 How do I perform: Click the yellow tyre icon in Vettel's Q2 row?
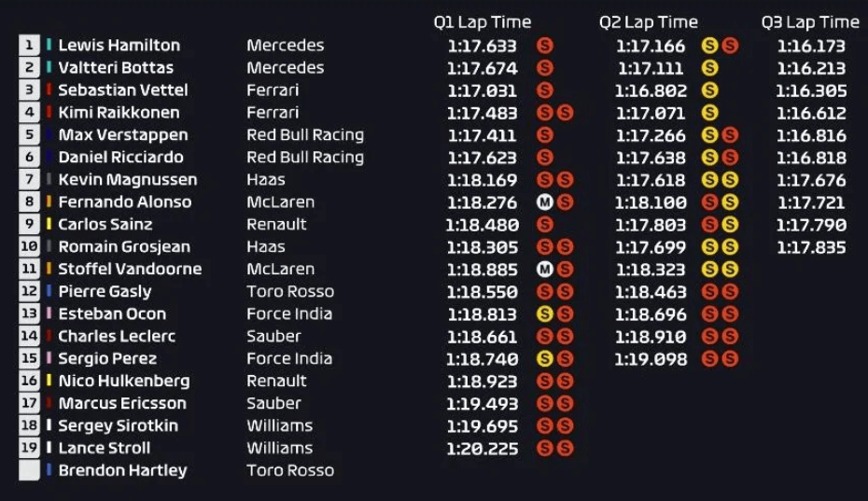709,90
